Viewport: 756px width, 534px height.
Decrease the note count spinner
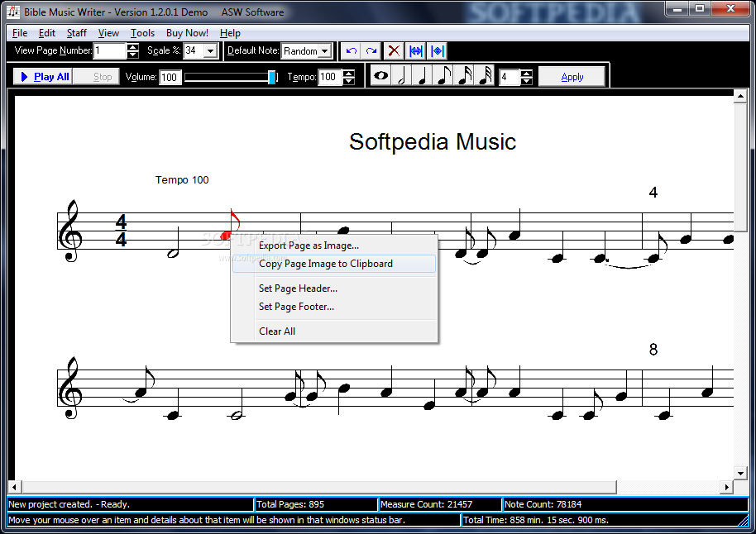click(x=527, y=80)
